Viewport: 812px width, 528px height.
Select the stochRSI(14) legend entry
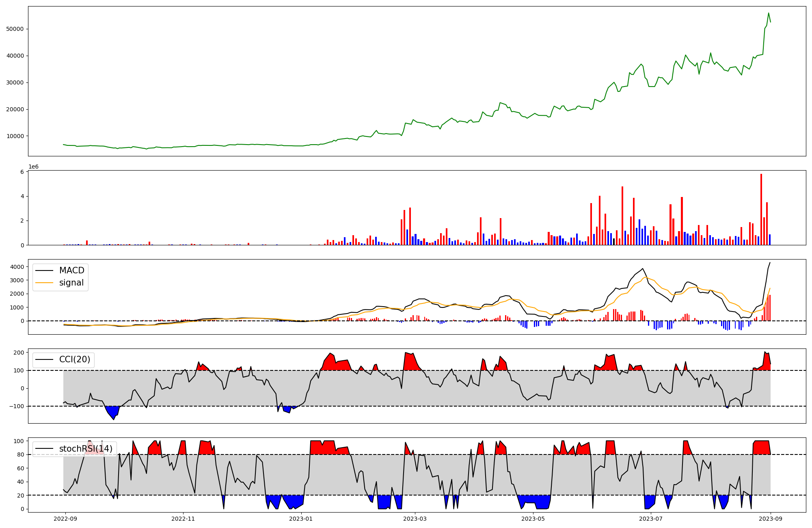86,449
